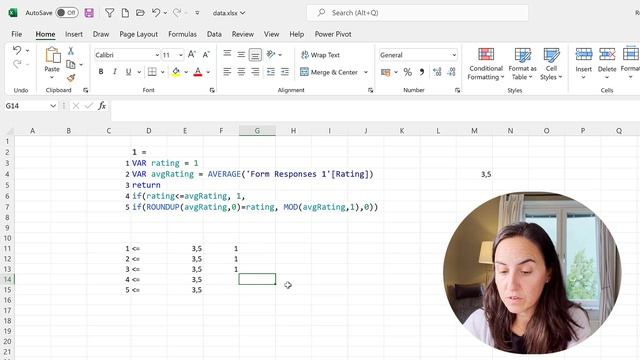Open the View tab
640x360 pixels.
click(x=271, y=34)
